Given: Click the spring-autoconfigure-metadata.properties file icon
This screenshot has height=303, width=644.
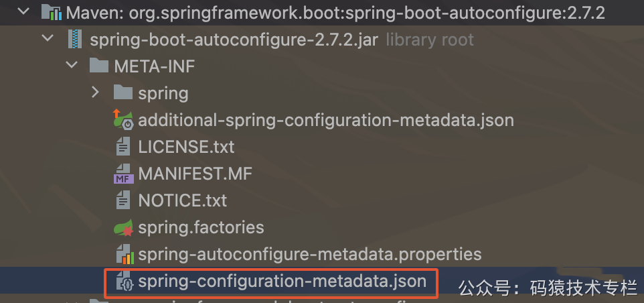Looking at the screenshot, I should pos(123,254).
